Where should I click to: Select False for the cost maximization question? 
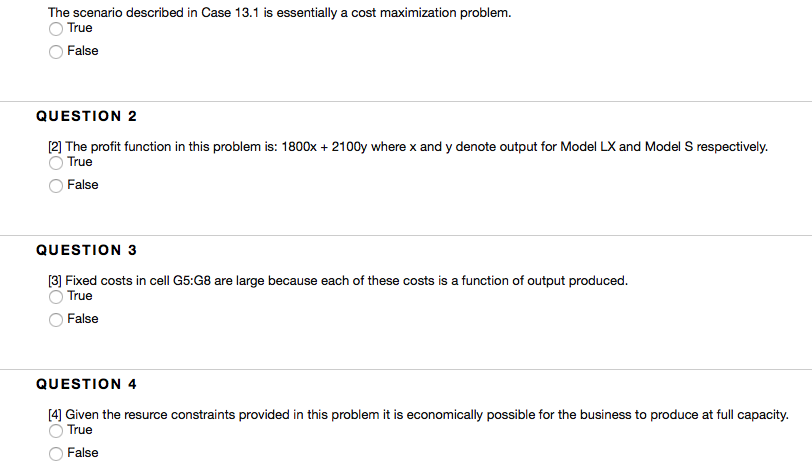coord(56,52)
